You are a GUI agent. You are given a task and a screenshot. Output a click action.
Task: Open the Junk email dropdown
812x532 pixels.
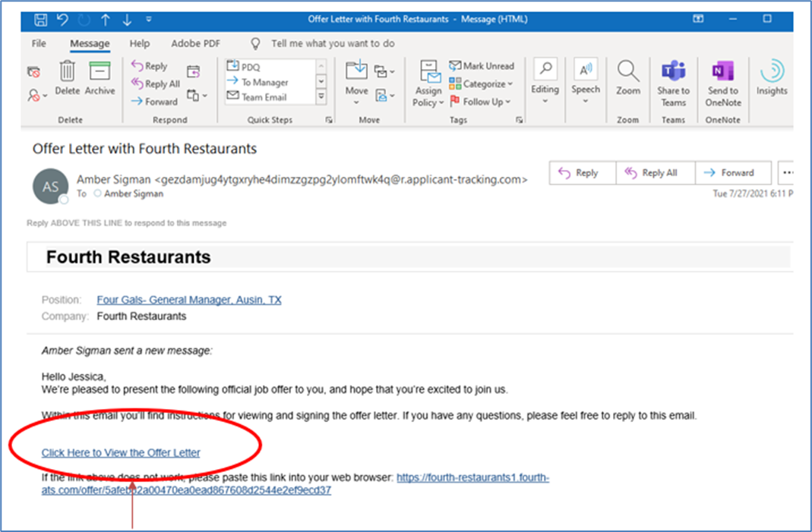click(x=37, y=95)
